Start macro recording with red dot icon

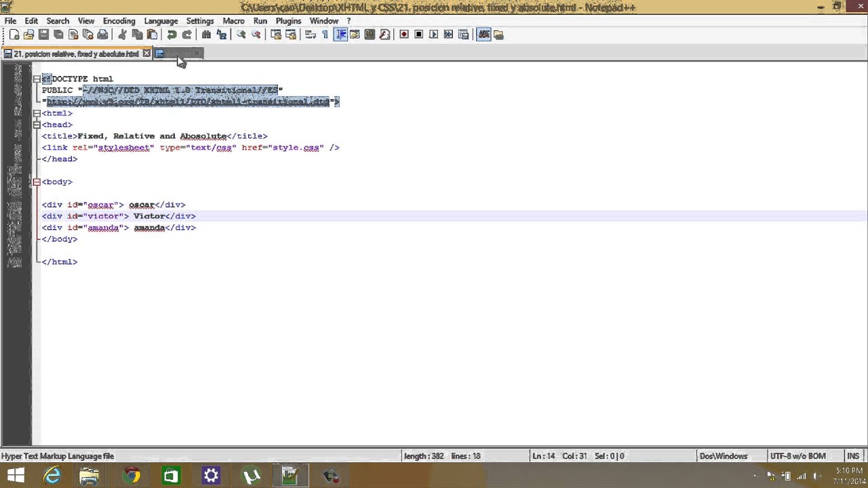pyautogui.click(x=404, y=35)
